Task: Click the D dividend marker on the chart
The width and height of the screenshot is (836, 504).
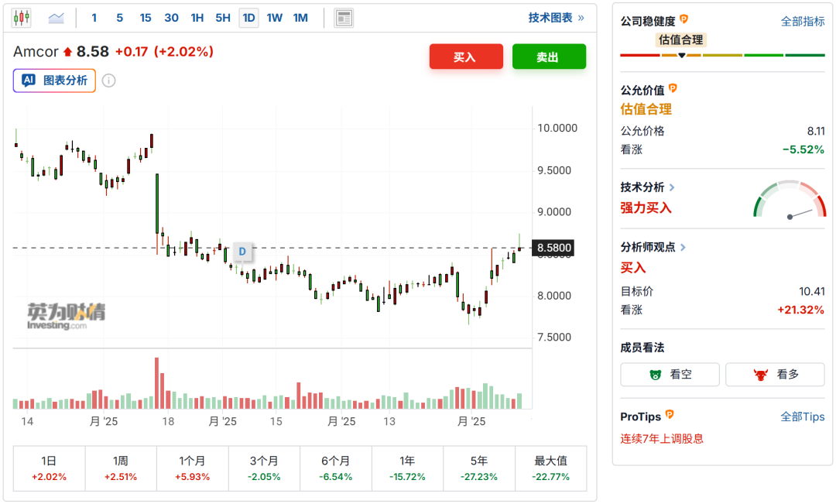Action: 242,251
